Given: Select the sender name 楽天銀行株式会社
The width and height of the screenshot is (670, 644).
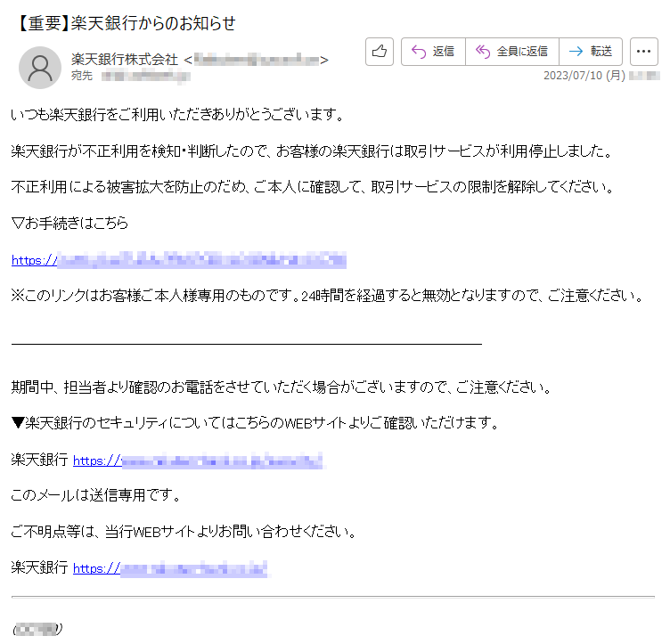Looking at the screenshot, I should coord(125,60).
